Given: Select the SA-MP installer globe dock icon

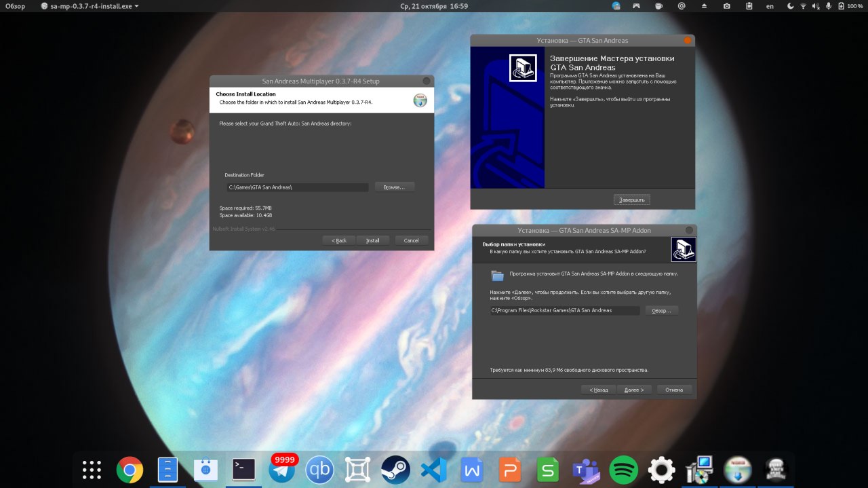Looking at the screenshot, I should tap(737, 470).
